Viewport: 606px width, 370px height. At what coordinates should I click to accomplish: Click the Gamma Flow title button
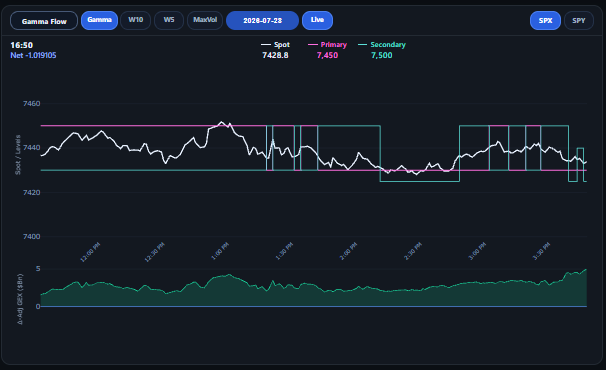(44, 21)
